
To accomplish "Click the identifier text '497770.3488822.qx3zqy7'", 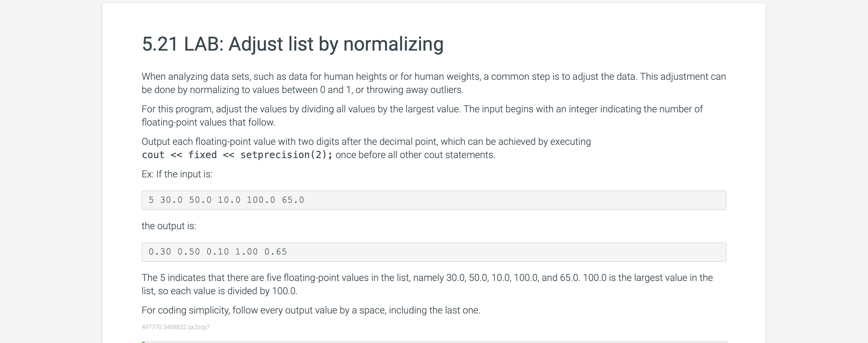I will coord(175,327).
